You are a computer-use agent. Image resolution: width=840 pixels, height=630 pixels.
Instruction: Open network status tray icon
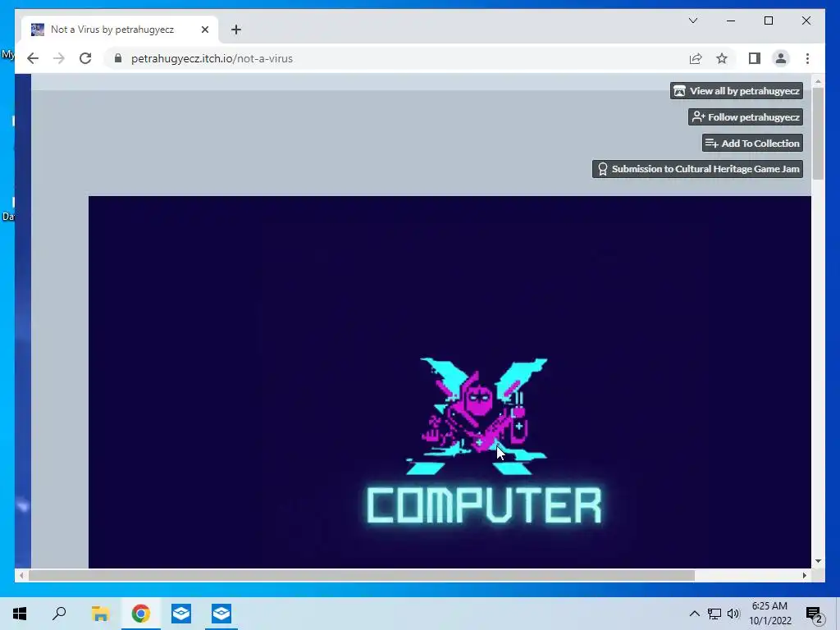[x=714, y=614]
